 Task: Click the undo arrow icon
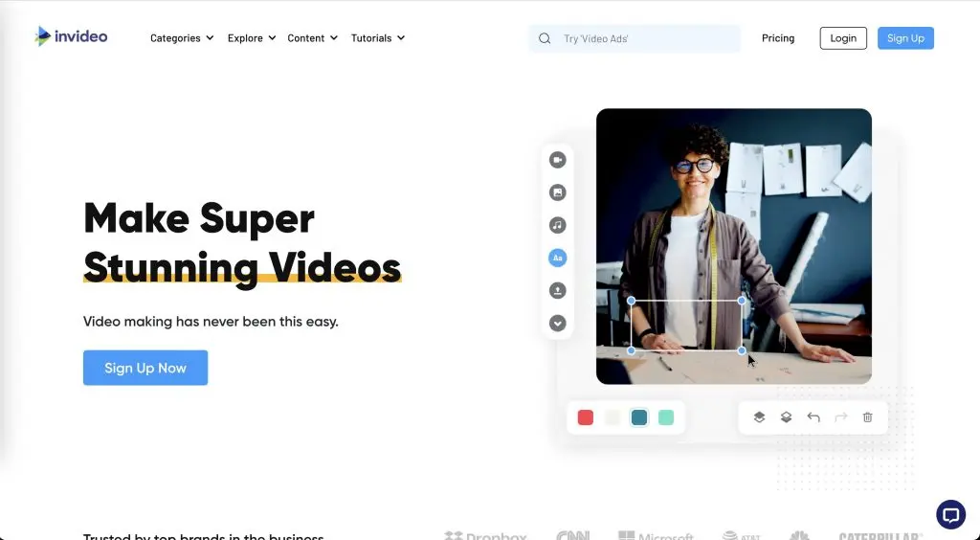[x=813, y=417]
